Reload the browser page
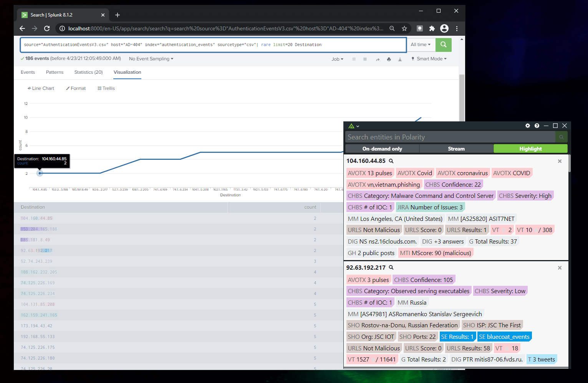588x383 pixels. (x=47, y=28)
